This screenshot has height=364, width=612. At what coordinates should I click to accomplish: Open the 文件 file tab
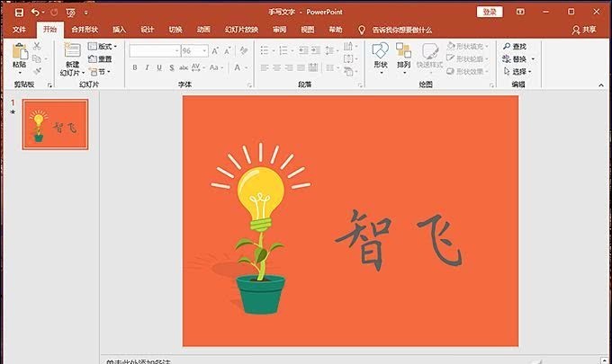pyautogui.click(x=19, y=30)
